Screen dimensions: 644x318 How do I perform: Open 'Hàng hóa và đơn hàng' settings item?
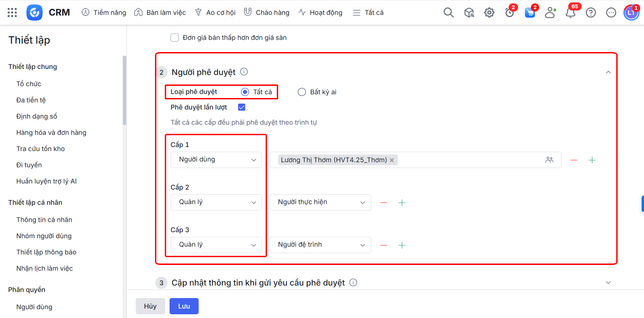pos(51,132)
